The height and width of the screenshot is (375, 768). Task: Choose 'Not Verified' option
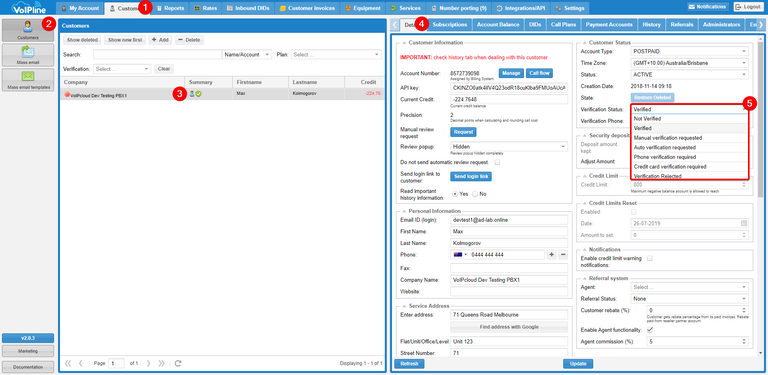pos(689,118)
